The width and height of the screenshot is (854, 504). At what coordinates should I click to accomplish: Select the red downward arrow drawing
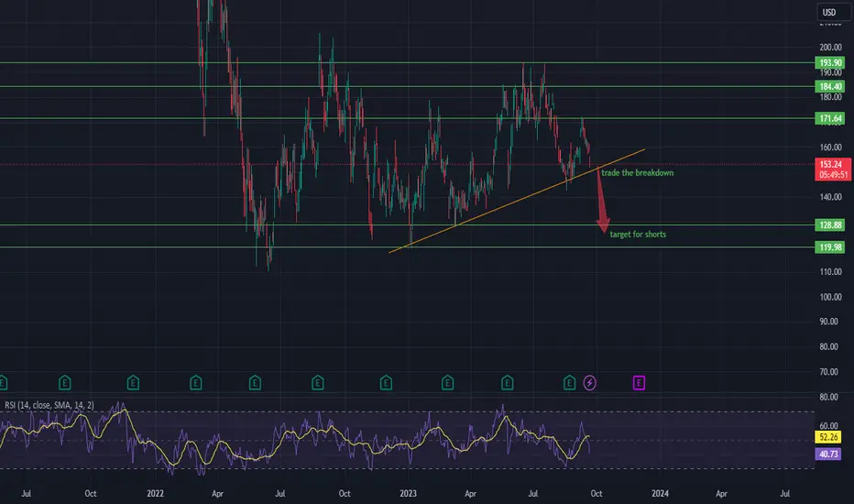(x=602, y=201)
